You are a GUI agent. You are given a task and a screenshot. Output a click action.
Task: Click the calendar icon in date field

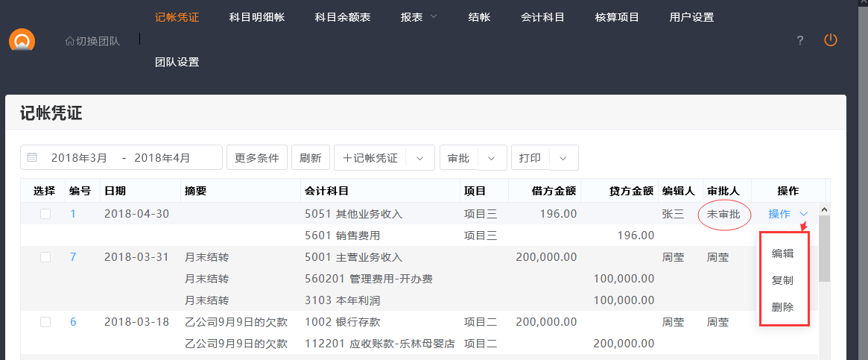pyautogui.click(x=32, y=158)
